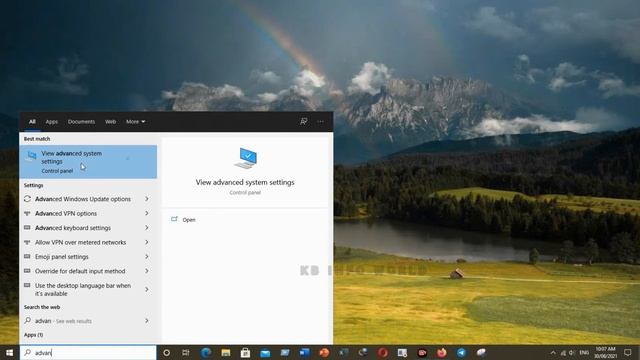
Task: Launch Microsoft Edge from the taskbar
Action: 206,352
